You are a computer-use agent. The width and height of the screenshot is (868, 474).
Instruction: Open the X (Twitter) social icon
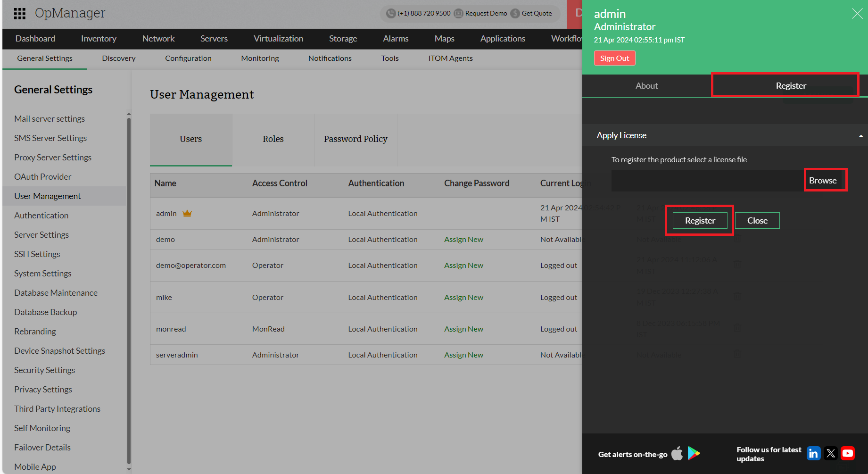click(x=831, y=453)
